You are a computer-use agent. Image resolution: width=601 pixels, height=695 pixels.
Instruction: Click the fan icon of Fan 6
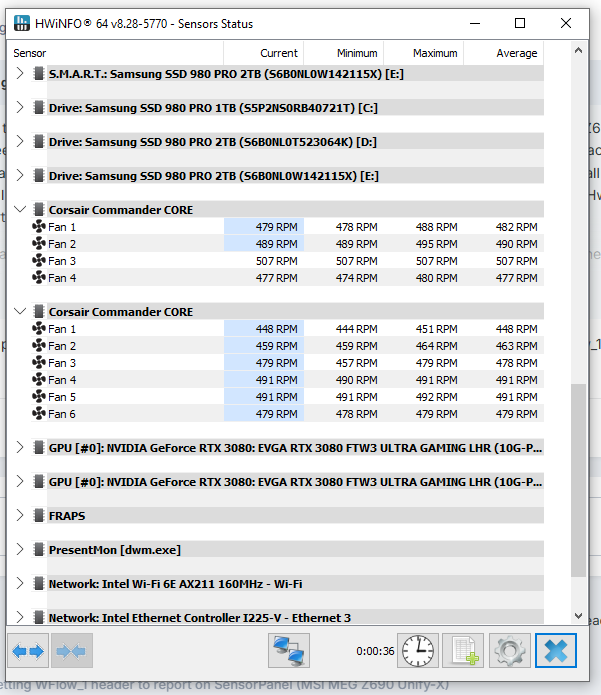click(39, 414)
